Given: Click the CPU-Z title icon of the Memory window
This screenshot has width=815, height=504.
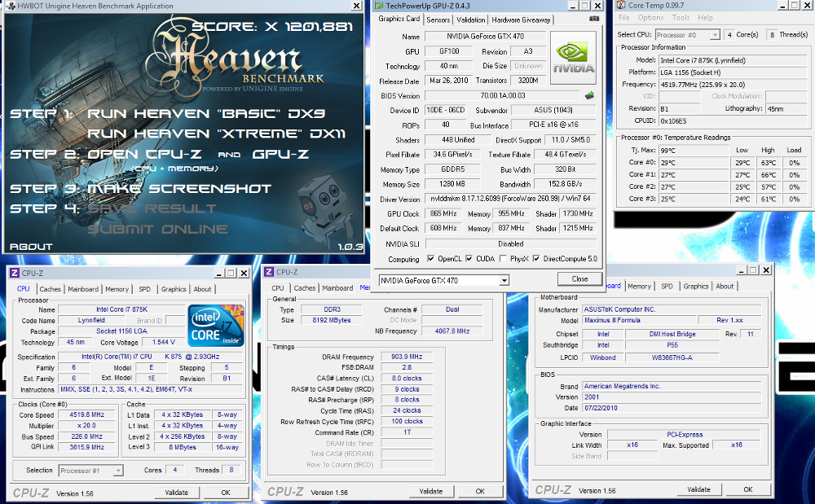Looking at the screenshot, I should point(269,272).
